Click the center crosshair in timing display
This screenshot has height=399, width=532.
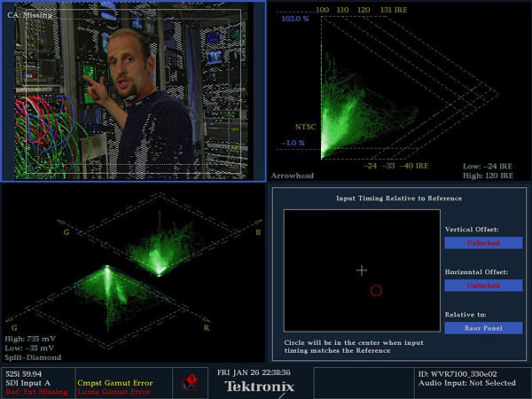click(361, 270)
